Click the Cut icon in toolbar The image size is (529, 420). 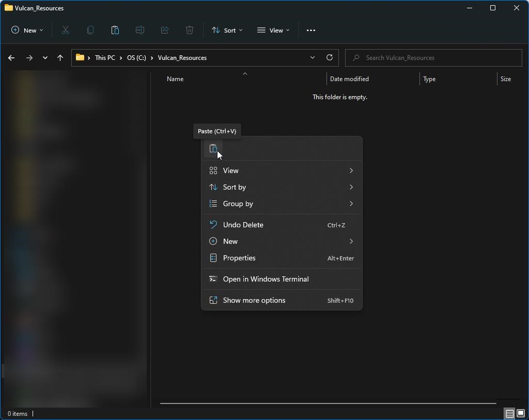coord(66,30)
